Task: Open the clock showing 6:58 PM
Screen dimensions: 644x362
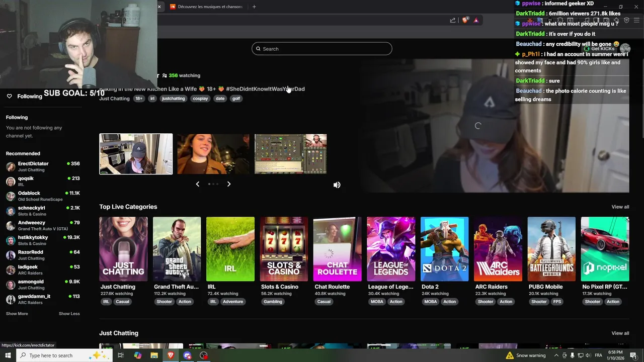Action: click(615, 355)
